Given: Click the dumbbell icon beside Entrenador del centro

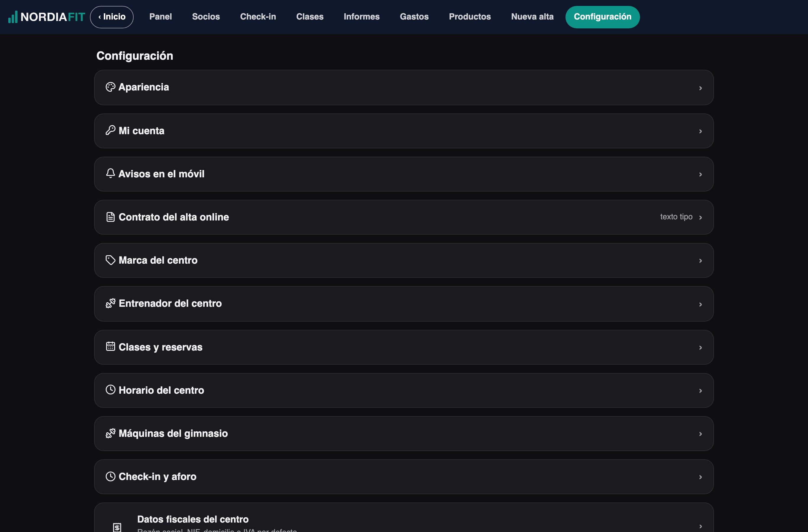Looking at the screenshot, I should point(110,303).
